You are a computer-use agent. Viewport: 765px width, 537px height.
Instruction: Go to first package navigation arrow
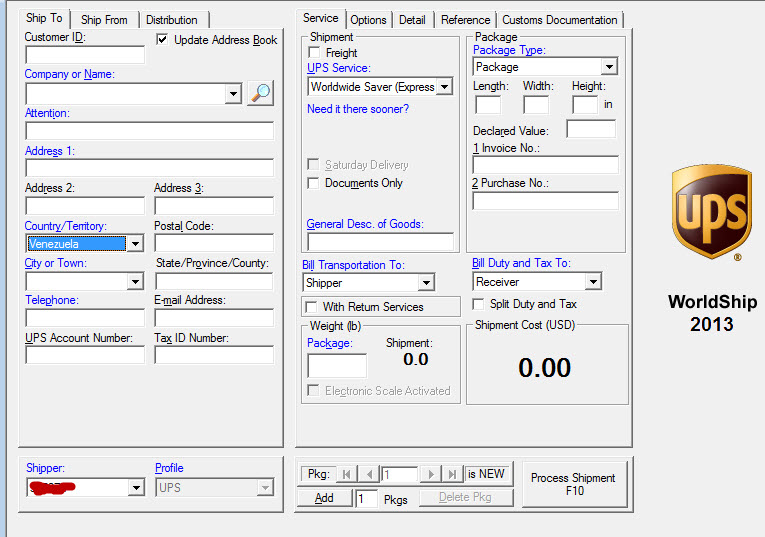click(x=347, y=474)
